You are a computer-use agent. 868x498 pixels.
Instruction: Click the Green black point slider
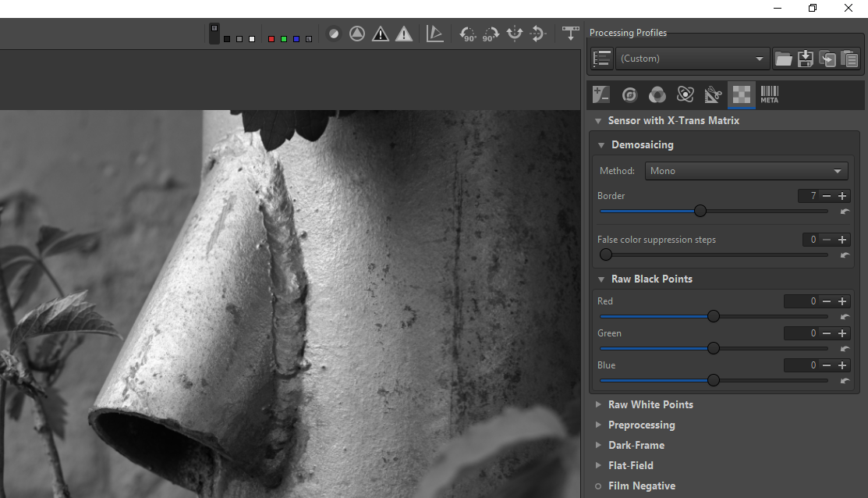pos(713,348)
